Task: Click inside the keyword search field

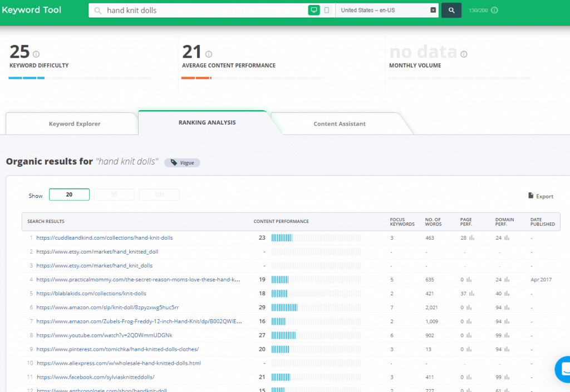Action: (x=198, y=10)
